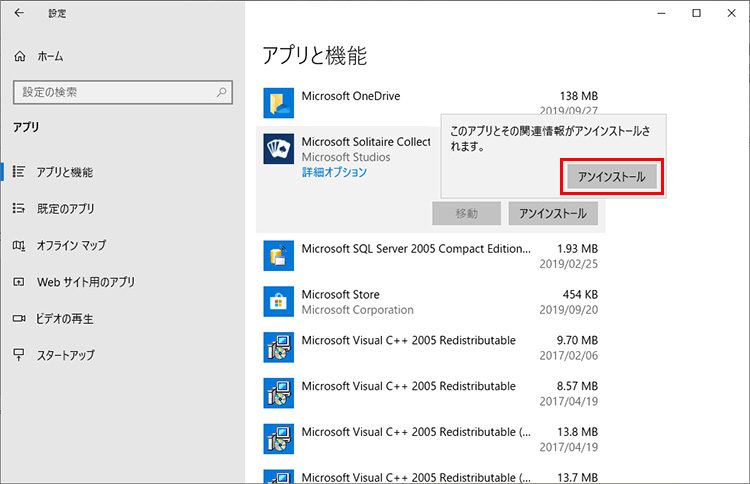Click the 設定の検索 search field

[110, 92]
